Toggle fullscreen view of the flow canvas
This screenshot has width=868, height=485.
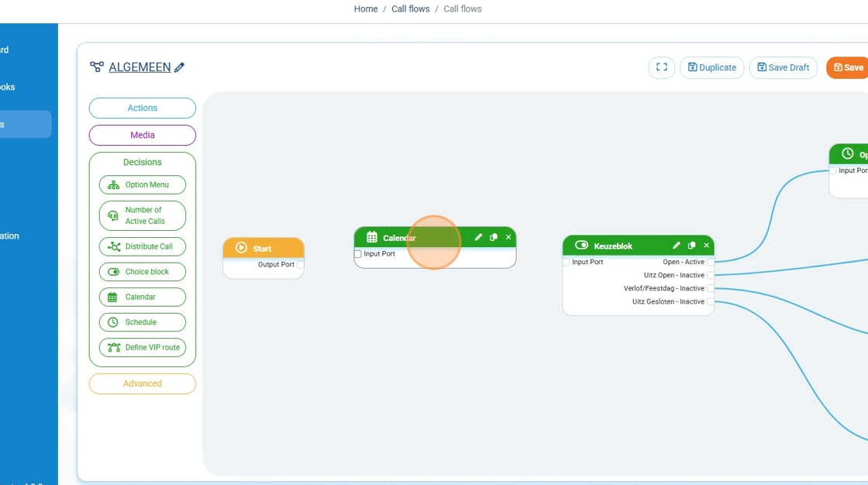coord(661,67)
